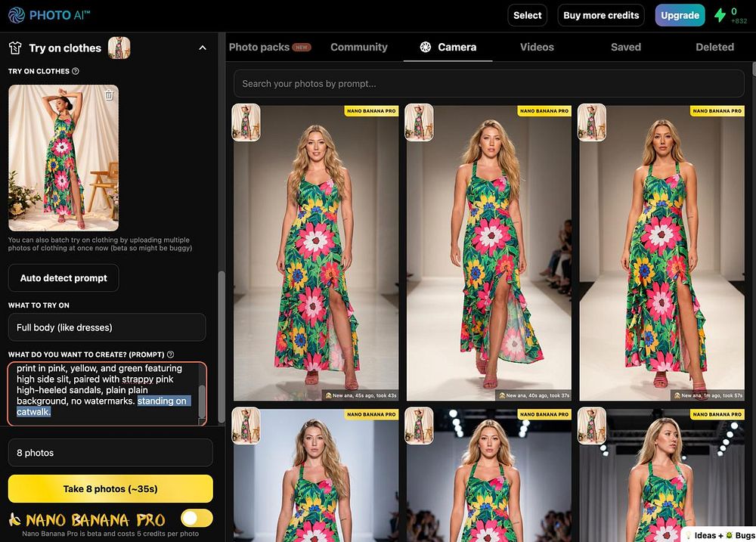Collapse the Try on clothes section chevron

point(203,48)
